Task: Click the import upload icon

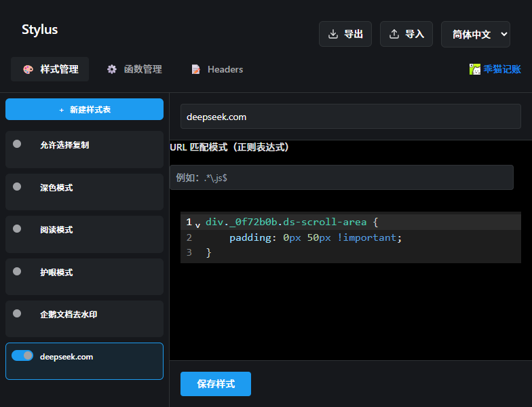Action: 394,34
